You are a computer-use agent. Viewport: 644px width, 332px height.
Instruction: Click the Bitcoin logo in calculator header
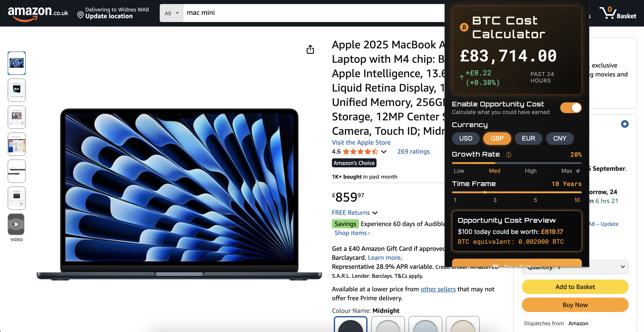464,27
